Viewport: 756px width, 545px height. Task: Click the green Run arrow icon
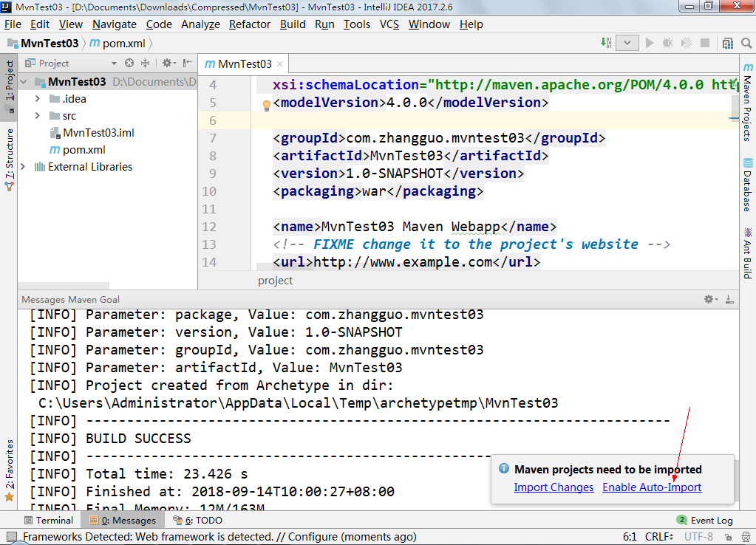[650, 43]
